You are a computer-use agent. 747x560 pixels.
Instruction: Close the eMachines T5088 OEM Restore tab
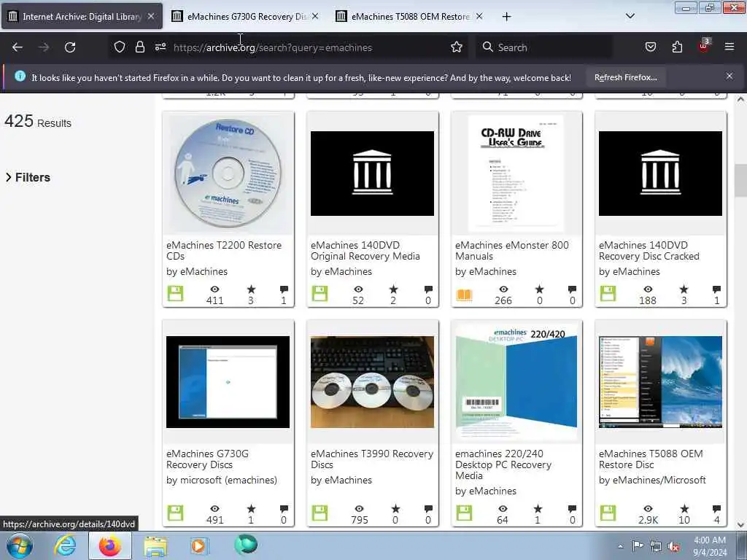coord(479,16)
